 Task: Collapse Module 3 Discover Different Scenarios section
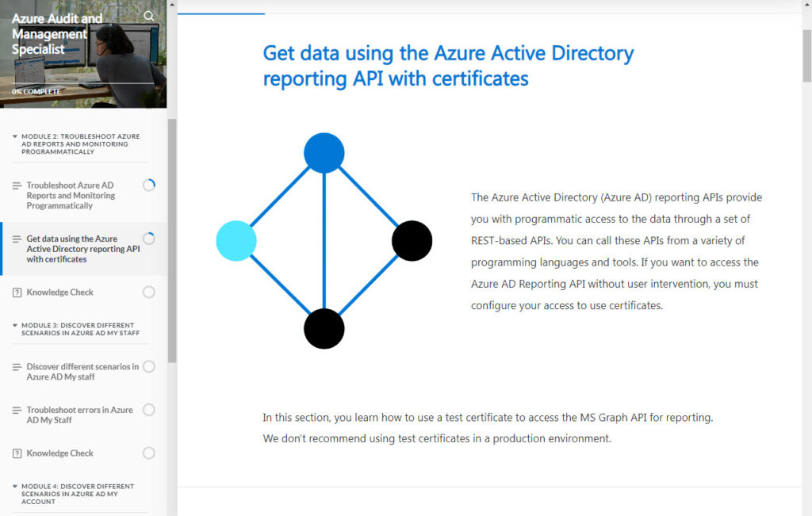(x=15, y=326)
